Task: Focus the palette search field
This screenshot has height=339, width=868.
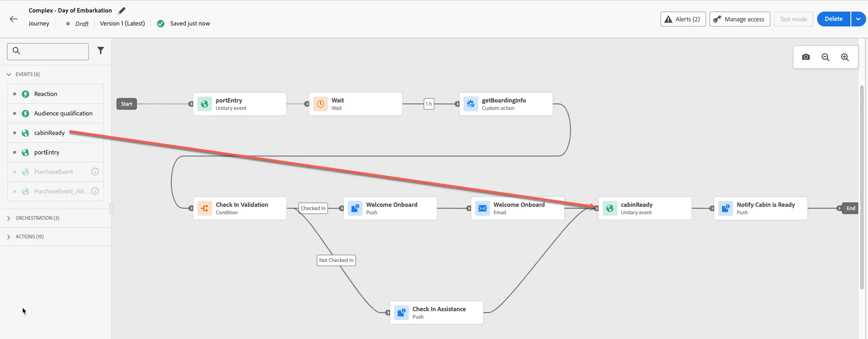Action: pyautogui.click(x=48, y=51)
